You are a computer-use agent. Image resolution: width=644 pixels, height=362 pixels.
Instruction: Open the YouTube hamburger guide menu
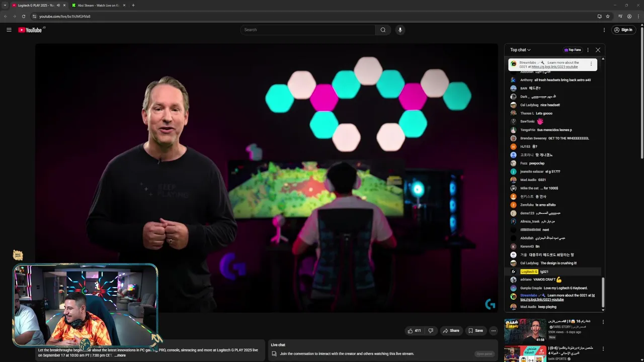click(x=9, y=30)
